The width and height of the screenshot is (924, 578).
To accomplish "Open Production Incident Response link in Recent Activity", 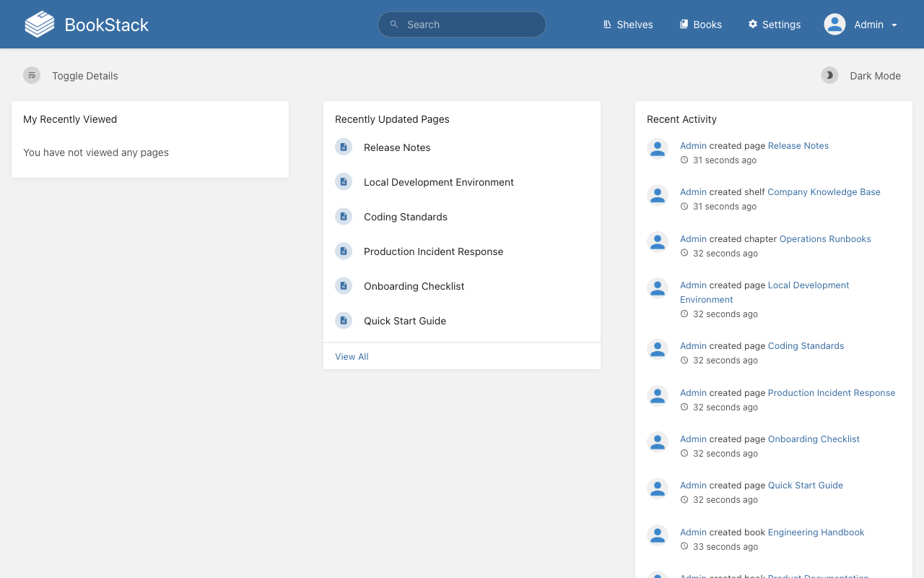I will coord(832,392).
